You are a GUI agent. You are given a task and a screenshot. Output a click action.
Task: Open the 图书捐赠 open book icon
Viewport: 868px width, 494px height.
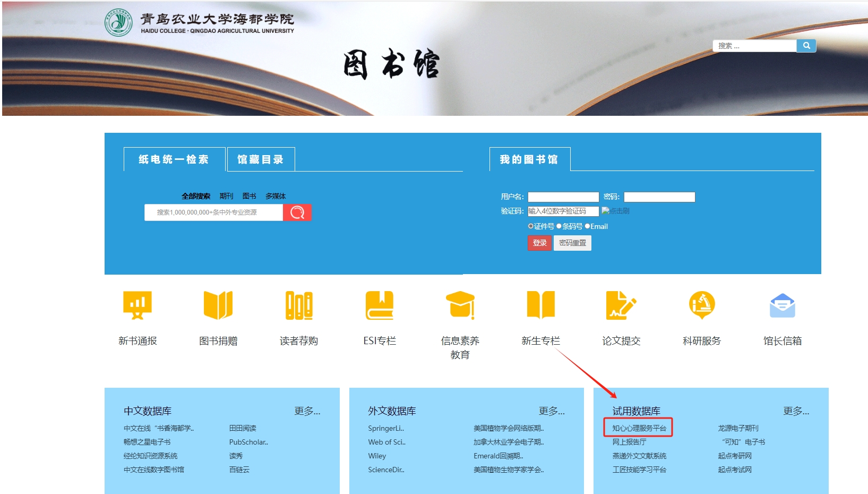click(218, 305)
